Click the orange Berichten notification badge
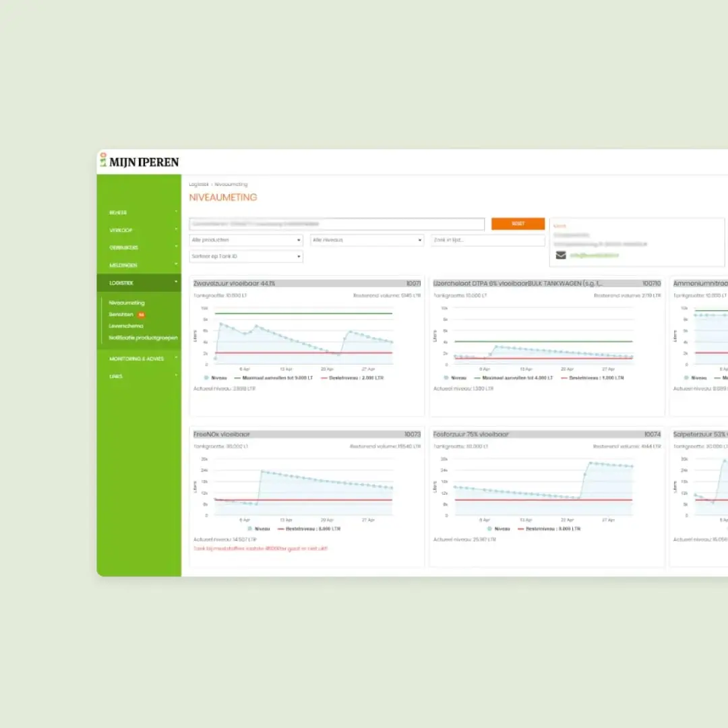 click(141, 315)
